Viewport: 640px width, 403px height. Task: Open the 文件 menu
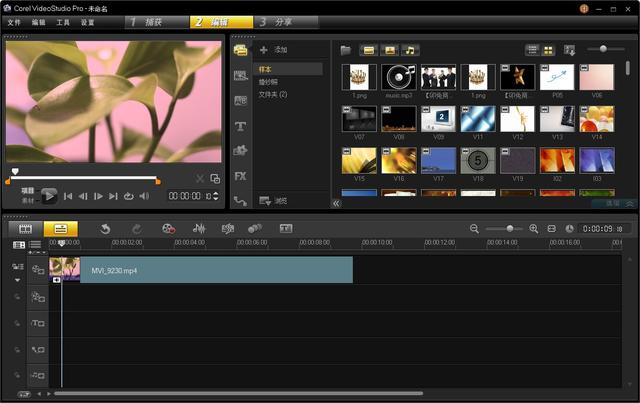pyautogui.click(x=14, y=22)
